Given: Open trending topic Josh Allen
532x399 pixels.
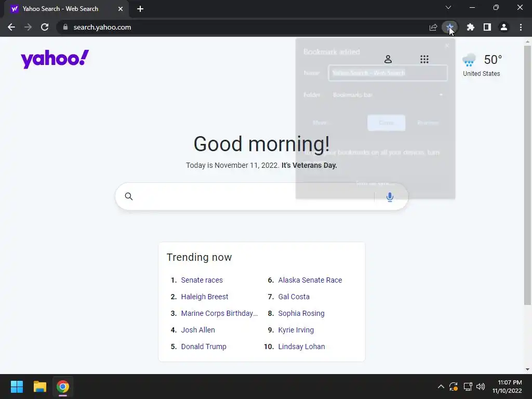Looking at the screenshot, I should tap(198, 330).
